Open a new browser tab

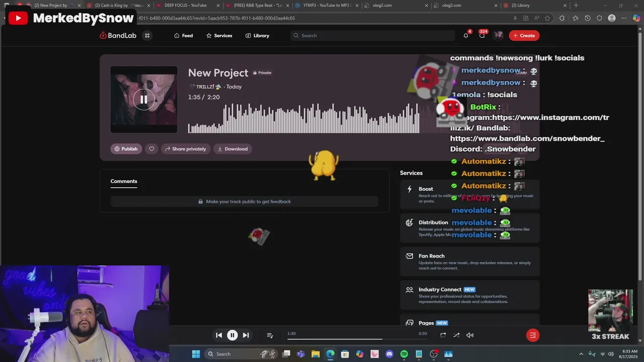(x=576, y=6)
